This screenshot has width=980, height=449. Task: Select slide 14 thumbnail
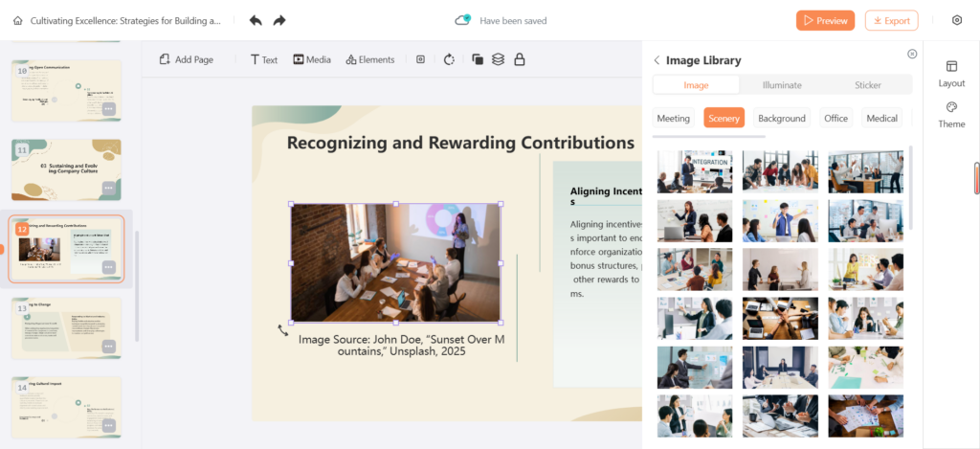click(66, 407)
